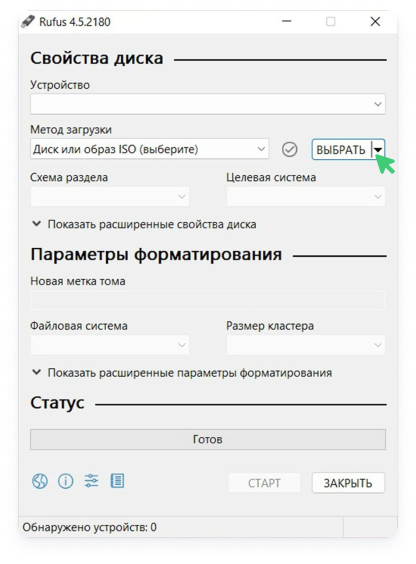Click the Статус heading

point(57,403)
